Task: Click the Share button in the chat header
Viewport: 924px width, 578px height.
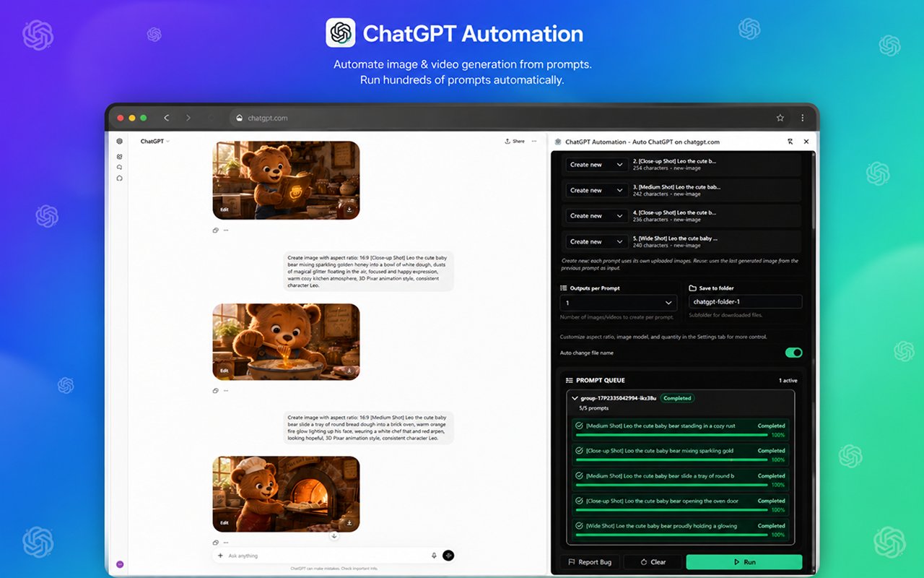Action: click(515, 142)
